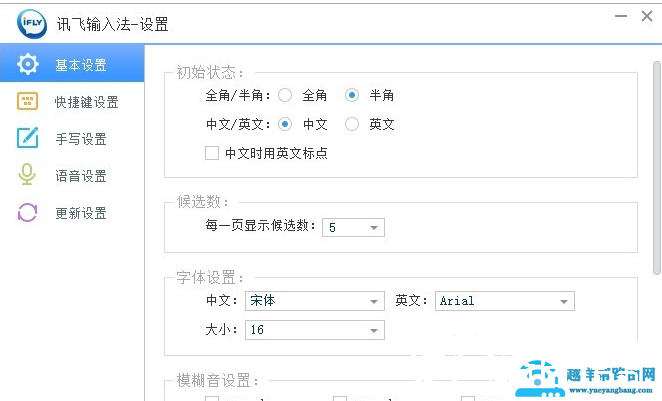662x401 pixels.
Task: Select the 英文 initial state radio button
Action: [352, 124]
